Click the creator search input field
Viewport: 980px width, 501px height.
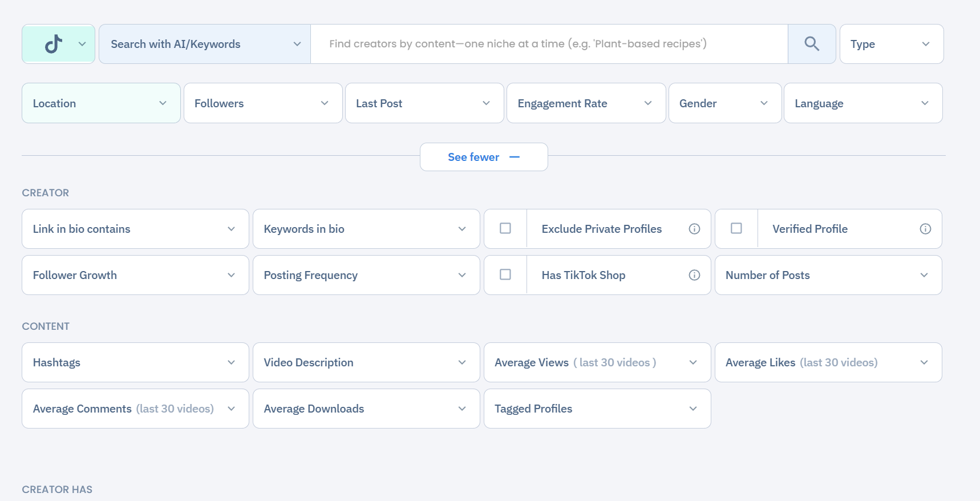549,44
